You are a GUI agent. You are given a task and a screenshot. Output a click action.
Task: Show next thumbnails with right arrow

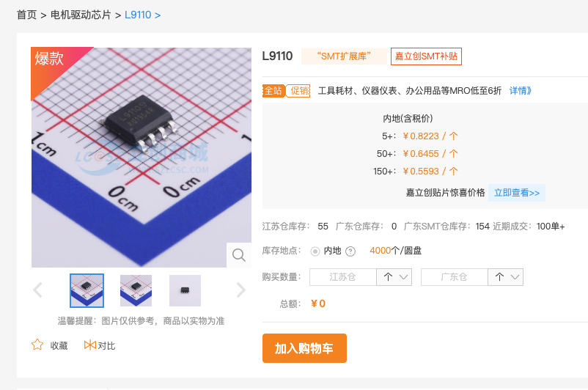click(241, 290)
